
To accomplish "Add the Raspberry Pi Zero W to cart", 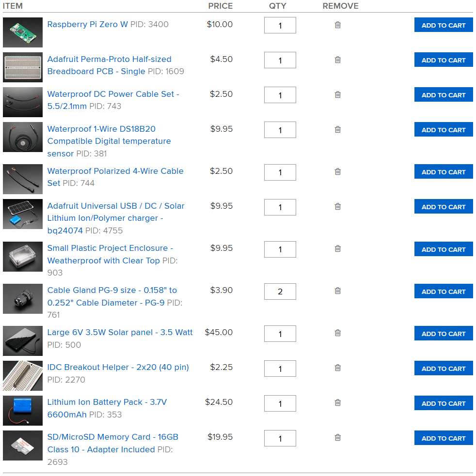I will point(443,25).
